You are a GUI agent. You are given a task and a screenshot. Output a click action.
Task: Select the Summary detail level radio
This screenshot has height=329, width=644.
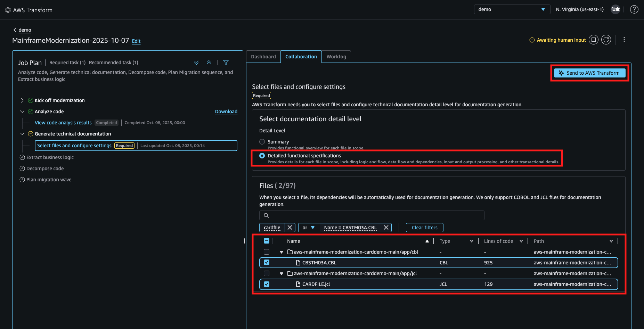(262, 142)
